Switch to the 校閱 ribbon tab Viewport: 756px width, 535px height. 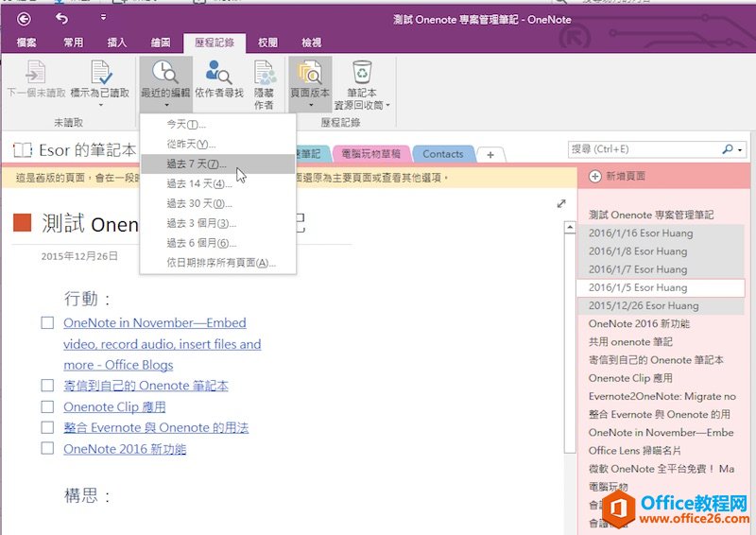[267, 43]
